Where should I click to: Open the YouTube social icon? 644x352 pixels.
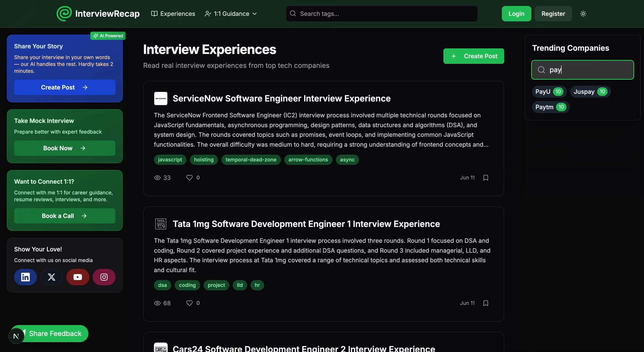tap(78, 277)
